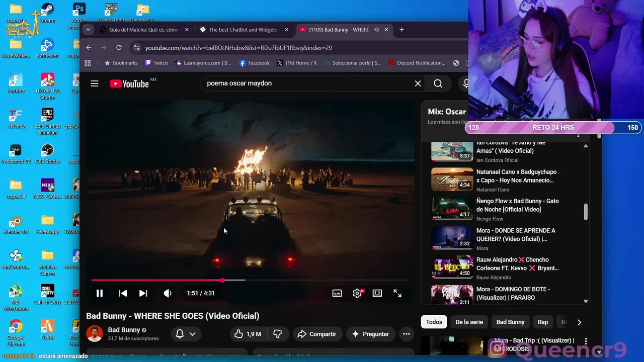
Task: Open the Twitch bookmark
Action: tap(156, 63)
